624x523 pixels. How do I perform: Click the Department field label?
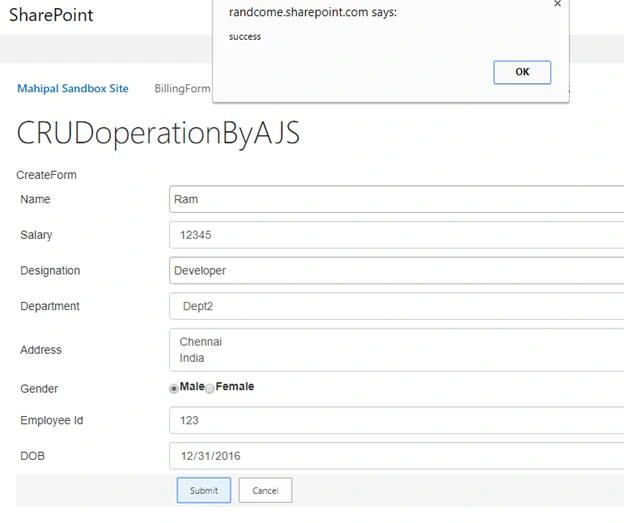(x=50, y=306)
